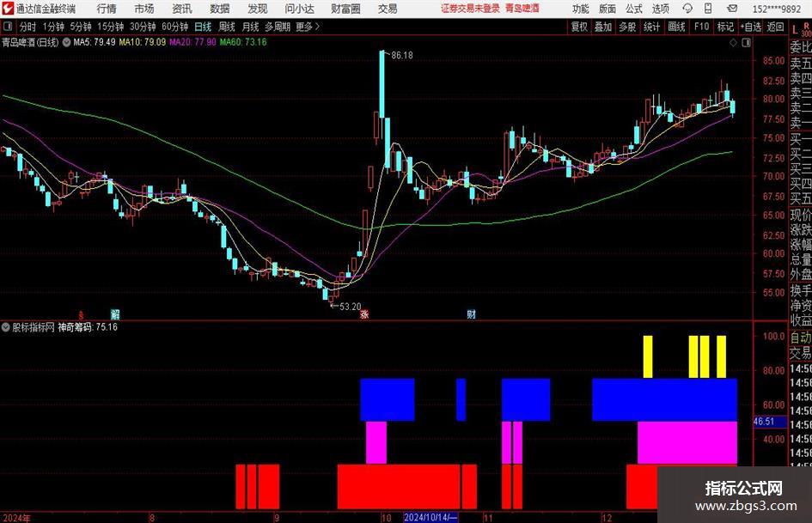
Task: Open the F10 company info
Action: click(x=702, y=27)
